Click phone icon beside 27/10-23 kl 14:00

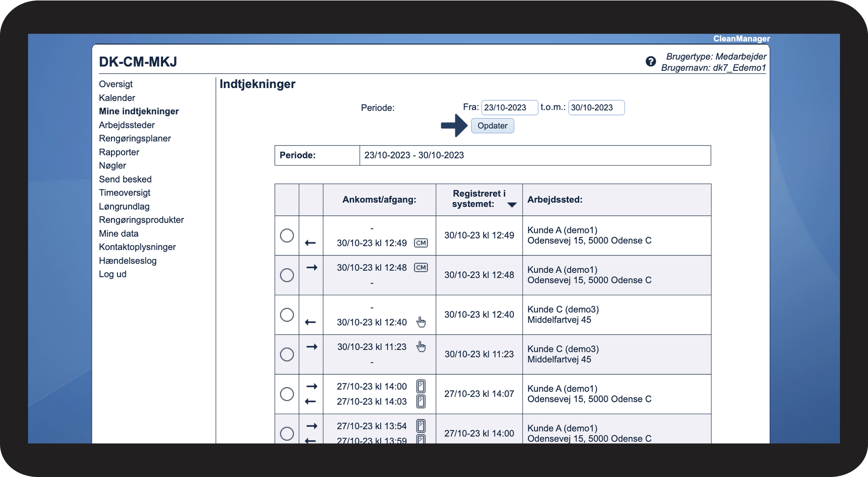421,386
